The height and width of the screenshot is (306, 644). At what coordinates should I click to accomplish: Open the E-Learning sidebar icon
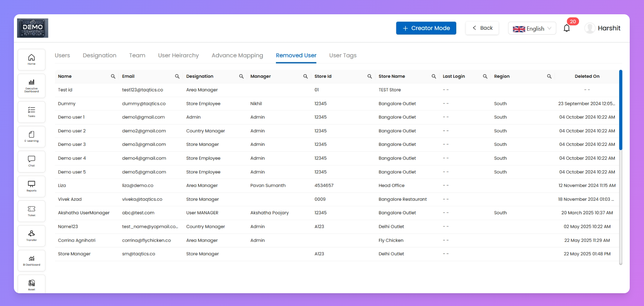pos(32,136)
